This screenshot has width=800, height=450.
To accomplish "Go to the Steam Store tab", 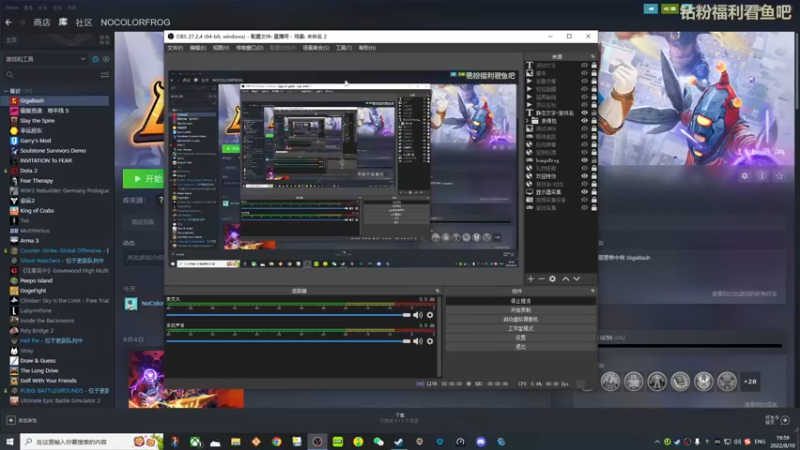I will (42, 22).
